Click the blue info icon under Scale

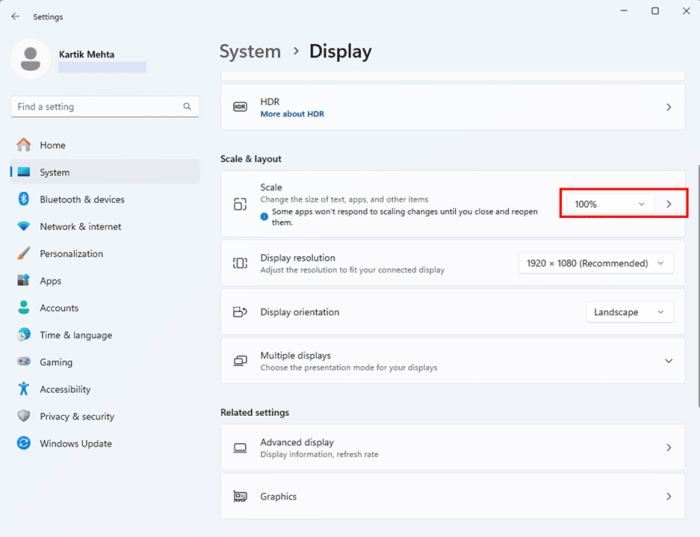(x=264, y=216)
